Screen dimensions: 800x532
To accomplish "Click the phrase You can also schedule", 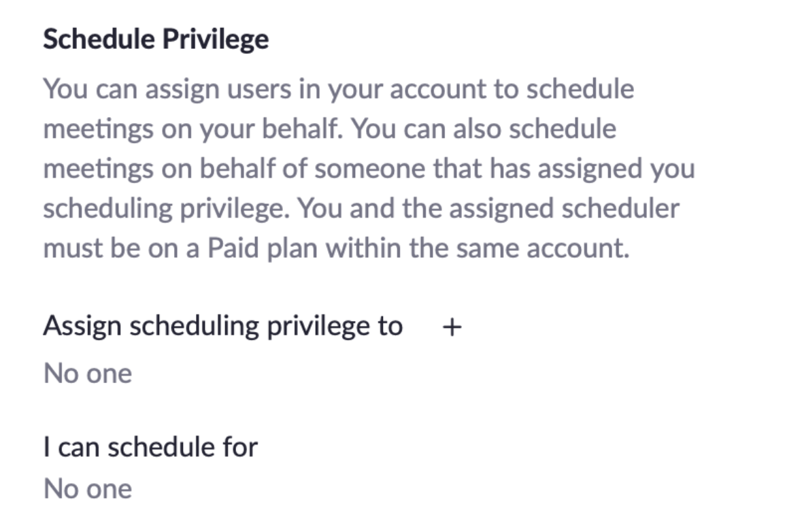I will tap(484, 129).
